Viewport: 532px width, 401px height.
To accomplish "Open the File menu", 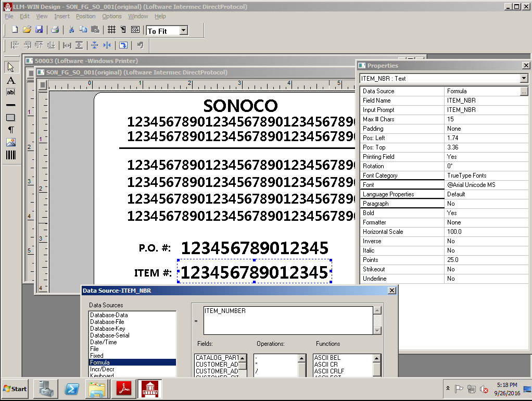I will pos(9,16).
